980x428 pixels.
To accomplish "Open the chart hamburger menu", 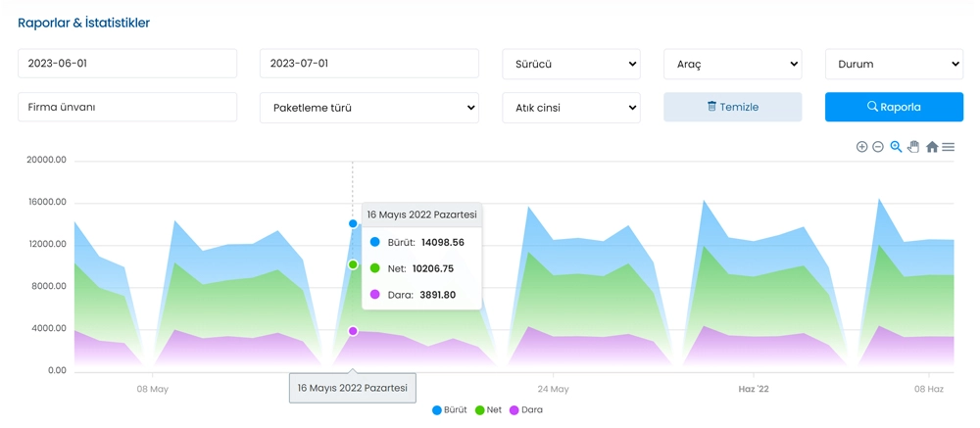I will [949, 147].
